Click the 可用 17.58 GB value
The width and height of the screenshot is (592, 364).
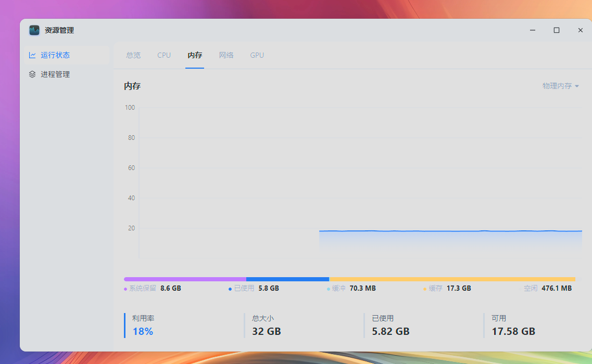(513, 331)
